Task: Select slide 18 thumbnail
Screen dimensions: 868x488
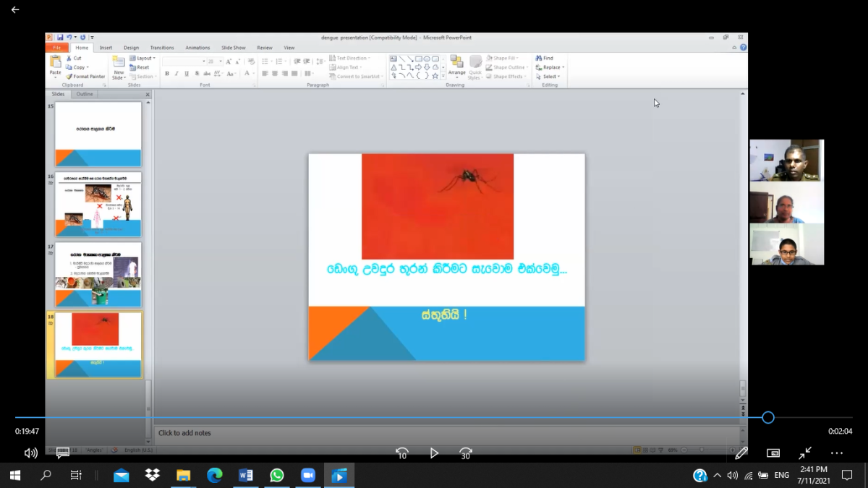Action: pyautogui.click(x=98, y=345)
